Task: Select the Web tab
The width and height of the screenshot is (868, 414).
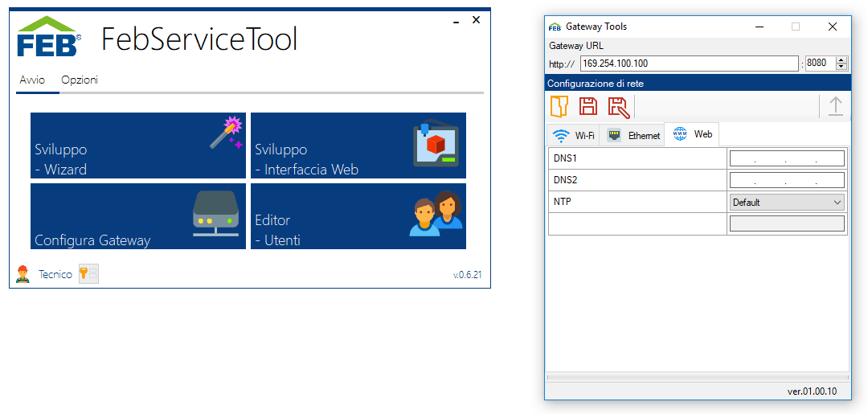Action: coord(693,134)
